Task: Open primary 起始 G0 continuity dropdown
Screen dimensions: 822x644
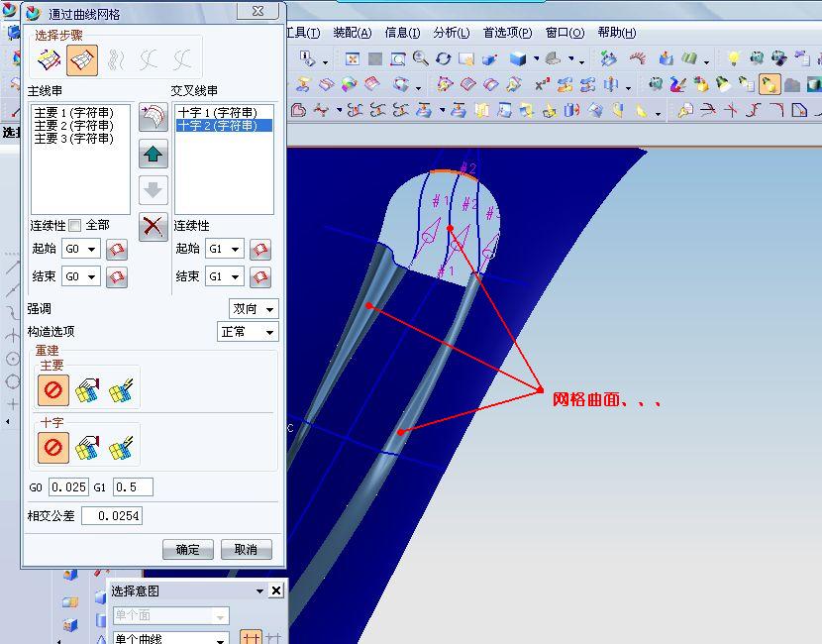Action: pos(81,249)
